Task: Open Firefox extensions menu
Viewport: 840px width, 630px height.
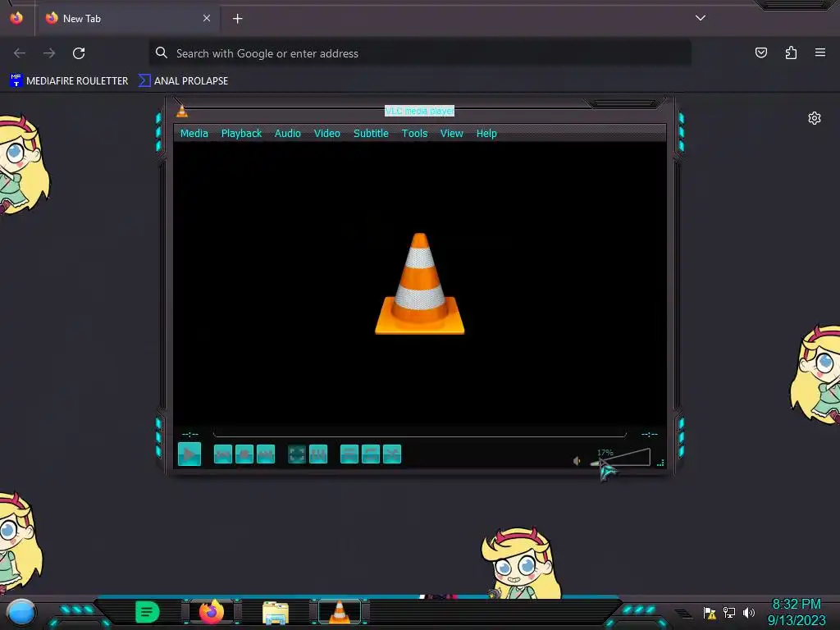Action: 791,52
